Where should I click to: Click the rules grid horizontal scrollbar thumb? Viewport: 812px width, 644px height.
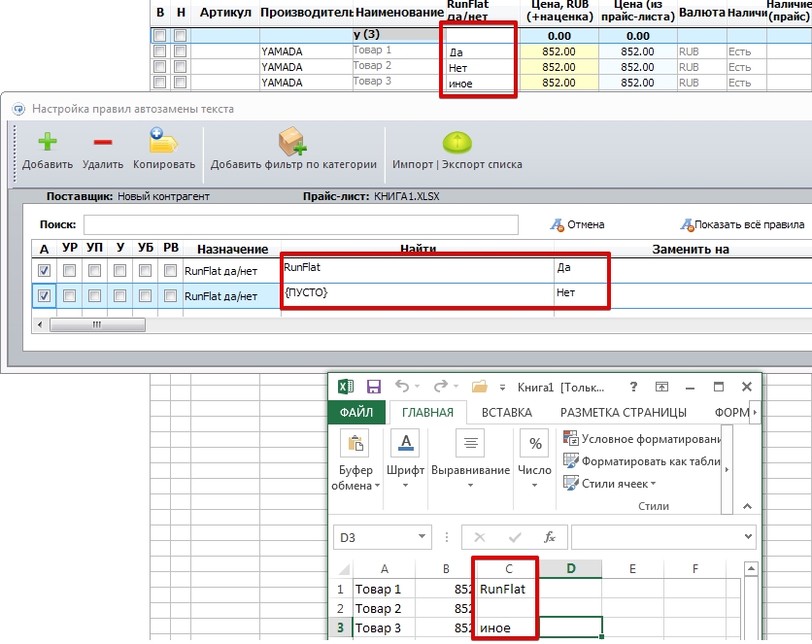97,325
